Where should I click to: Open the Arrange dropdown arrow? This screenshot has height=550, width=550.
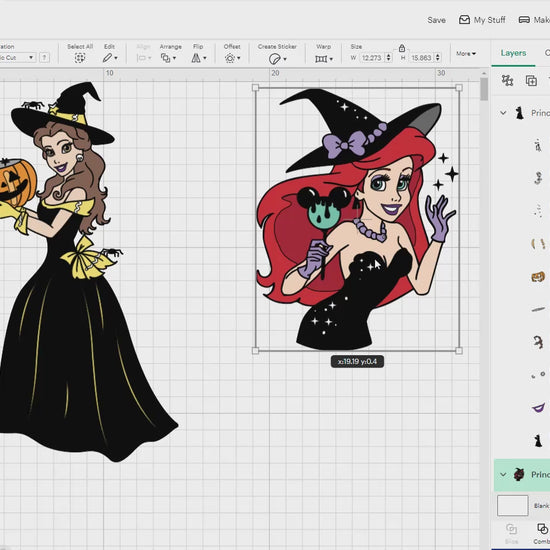pos(174,58)
